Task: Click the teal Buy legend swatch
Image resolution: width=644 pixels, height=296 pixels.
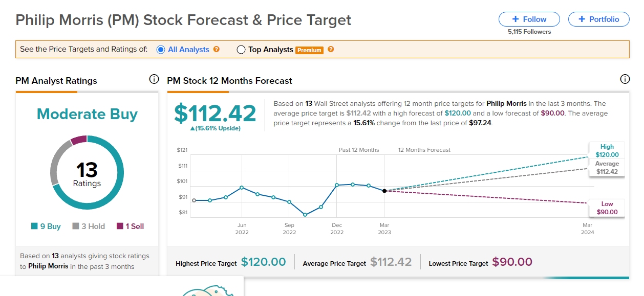Action: tap(34, 226)
